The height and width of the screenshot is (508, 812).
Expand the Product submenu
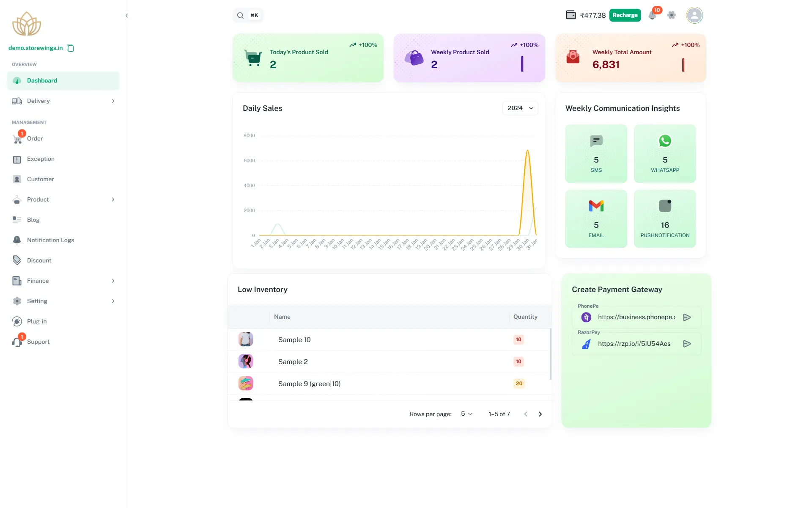click(63, 199)
